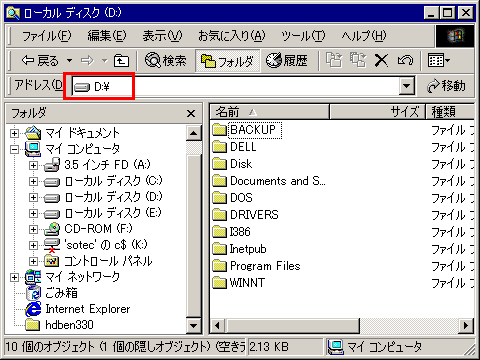The width and height of the screenshot is (480, 360).
Task: Select the Inetpub folder
Action: coord(240,249)
